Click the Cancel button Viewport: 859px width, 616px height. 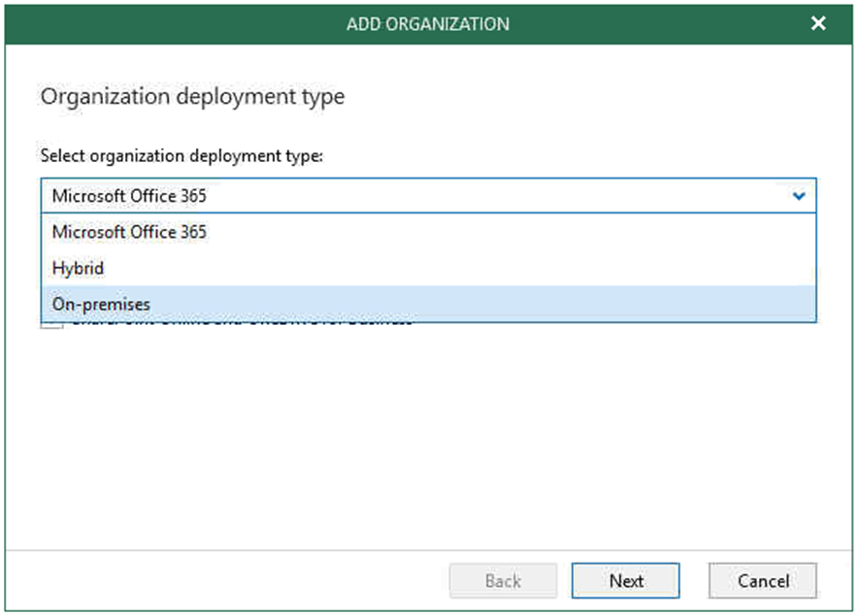point(763,580)
